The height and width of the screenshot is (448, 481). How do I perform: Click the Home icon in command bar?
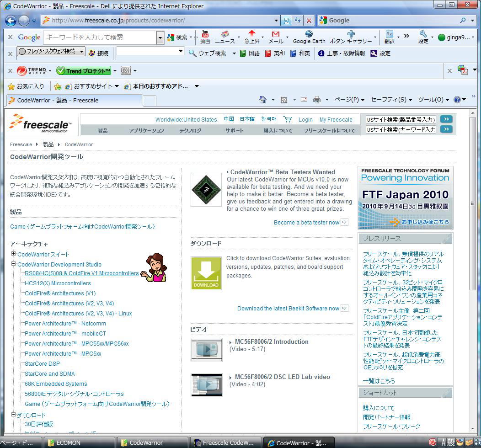(x=263, y=100)
